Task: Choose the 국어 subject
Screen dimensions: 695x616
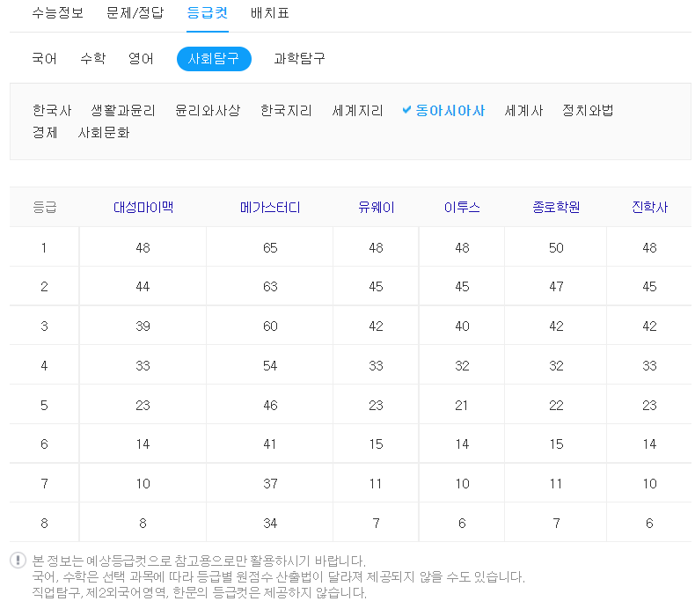Action: tap(44, 58)
